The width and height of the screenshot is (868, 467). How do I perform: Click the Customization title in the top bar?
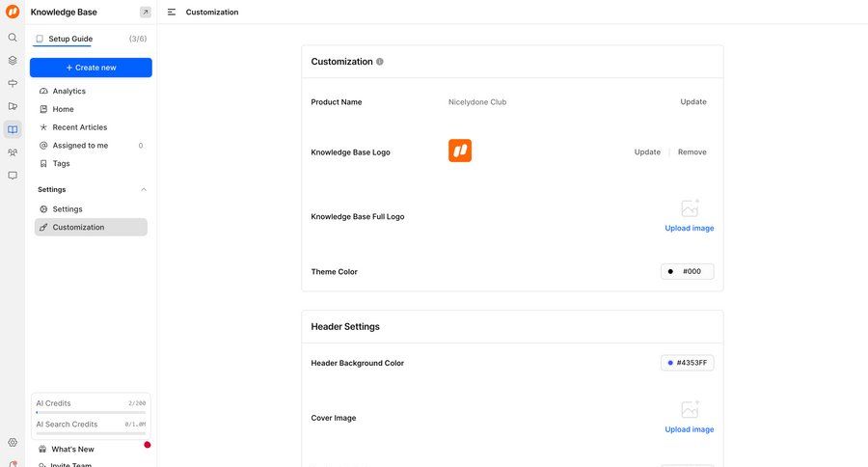click(212, 13)
